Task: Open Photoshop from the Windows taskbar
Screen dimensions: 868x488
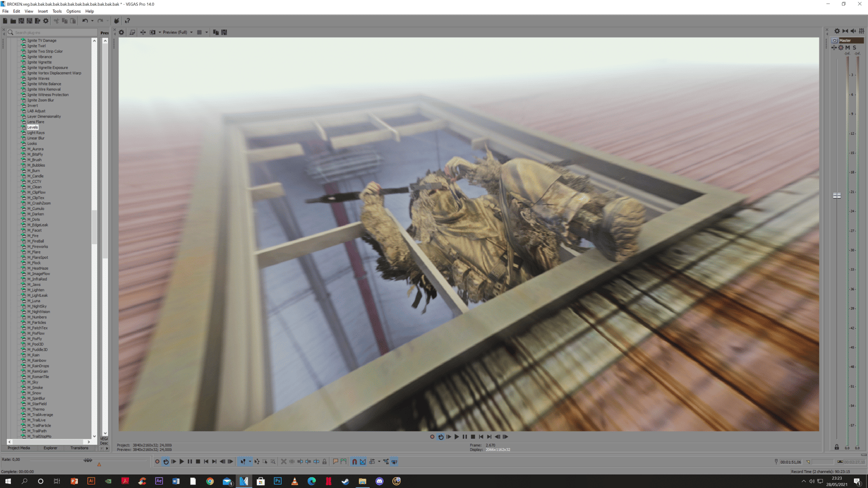Action: coord(278,481)
